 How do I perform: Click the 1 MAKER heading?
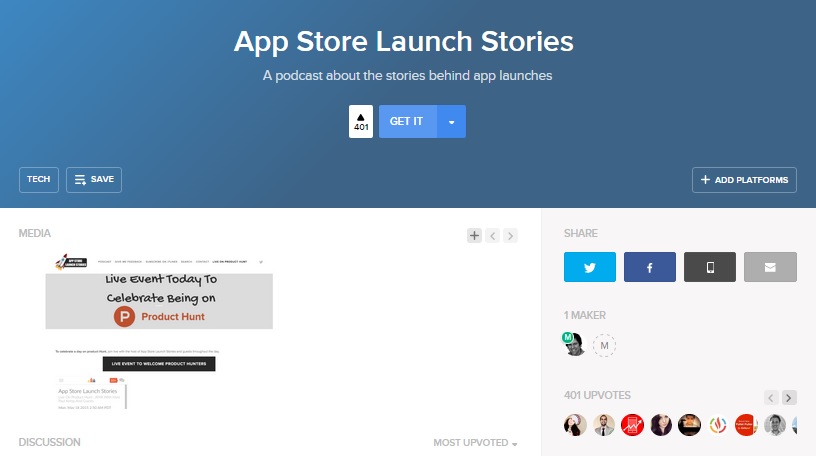click(584, 315)
